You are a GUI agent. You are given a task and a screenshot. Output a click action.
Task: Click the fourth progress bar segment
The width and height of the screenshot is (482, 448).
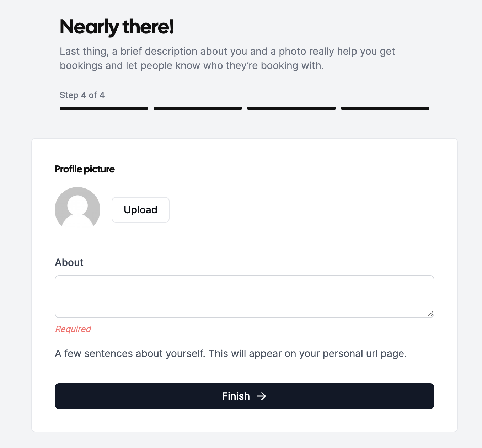click(385, 108)
